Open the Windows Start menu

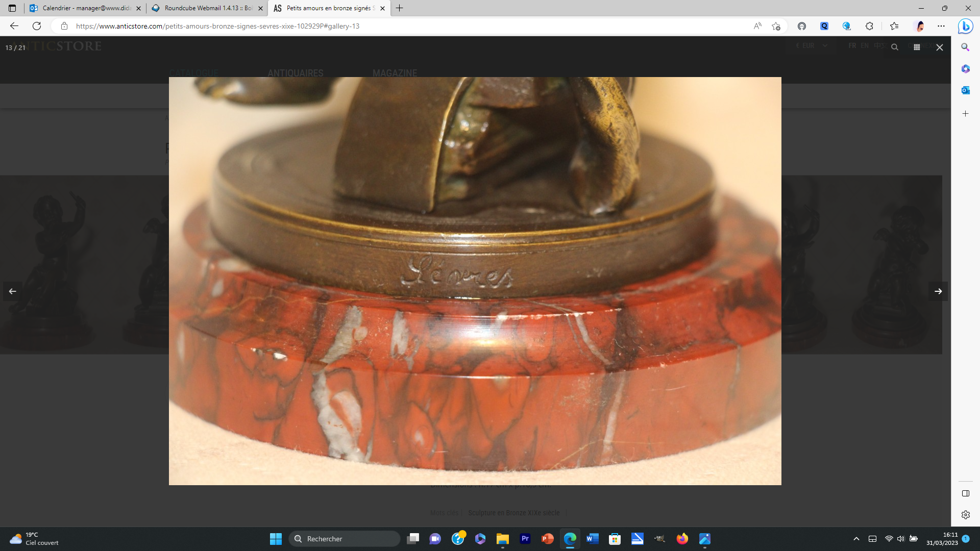click(276, 539)
